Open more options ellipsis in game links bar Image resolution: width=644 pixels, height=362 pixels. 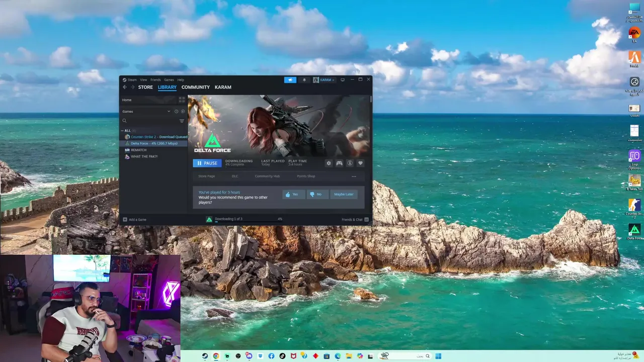coord(354,176)
